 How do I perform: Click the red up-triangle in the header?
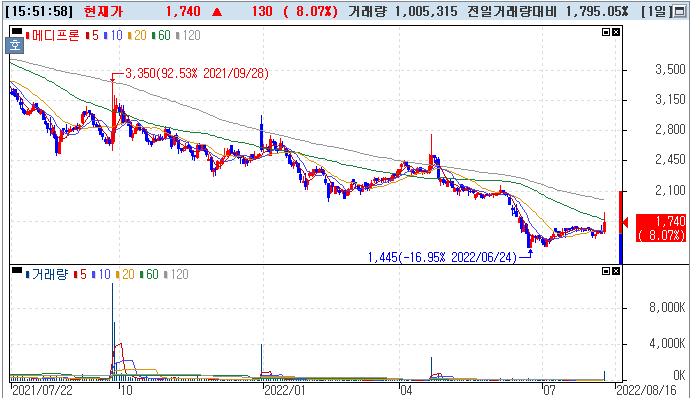[x=217, y=12]
